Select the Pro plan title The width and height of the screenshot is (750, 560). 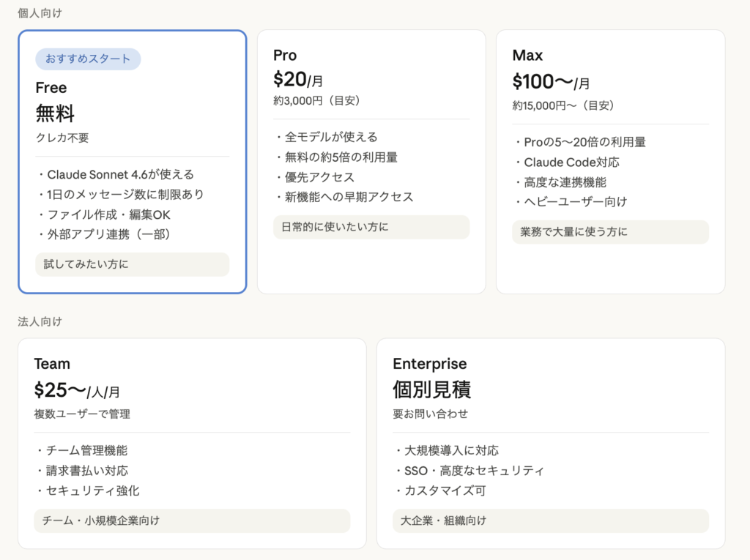(285, 56)
